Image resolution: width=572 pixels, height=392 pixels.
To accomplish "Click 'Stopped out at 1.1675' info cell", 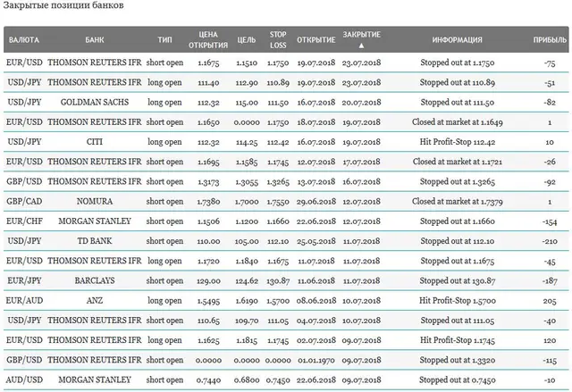I will pos(457,261).
